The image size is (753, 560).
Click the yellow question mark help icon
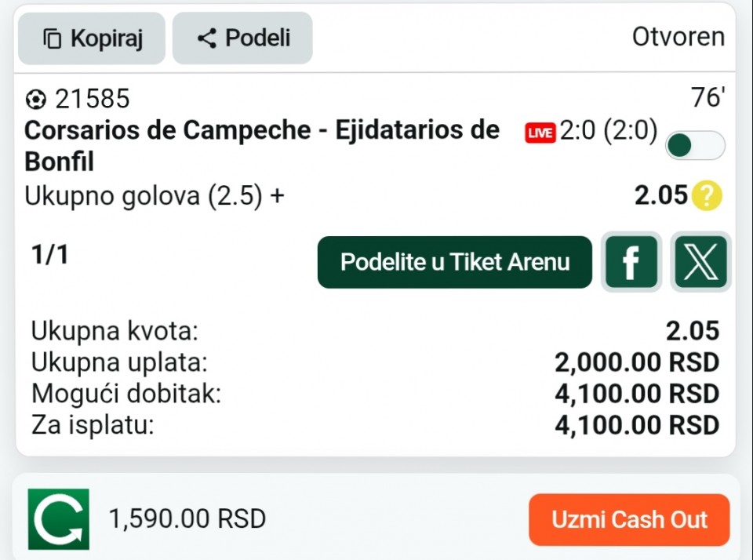point(706,195)
